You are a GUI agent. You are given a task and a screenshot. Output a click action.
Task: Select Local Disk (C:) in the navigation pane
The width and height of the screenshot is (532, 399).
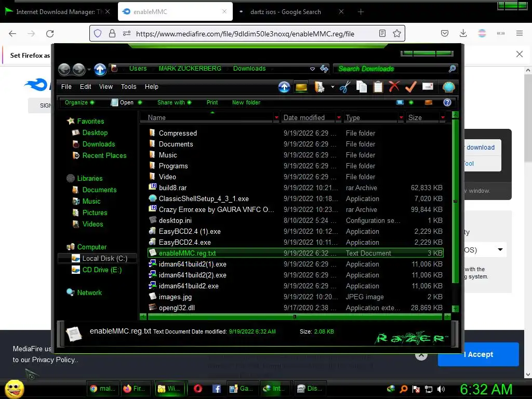(97, 259)
